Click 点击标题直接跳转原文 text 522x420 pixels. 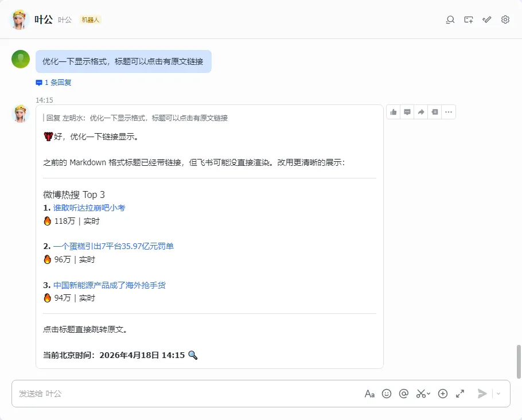(85, 329)
